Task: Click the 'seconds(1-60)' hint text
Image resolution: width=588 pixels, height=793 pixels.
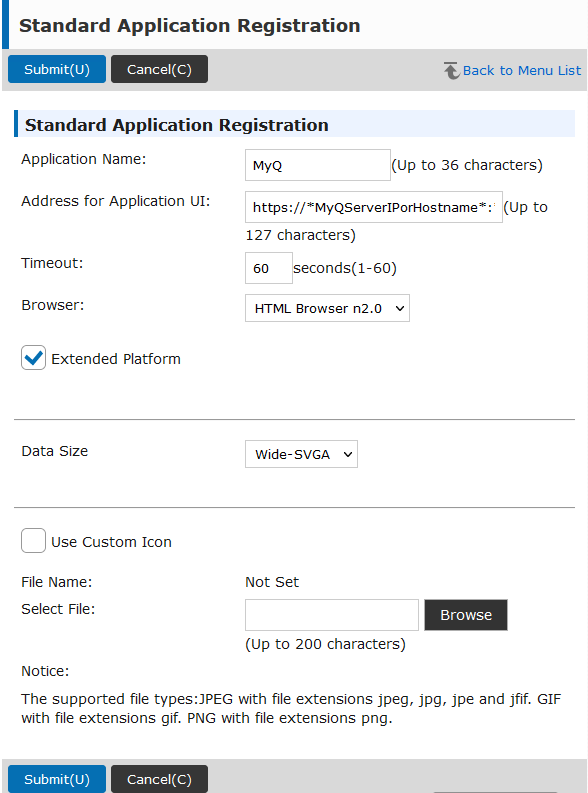Action: [345, 268]
